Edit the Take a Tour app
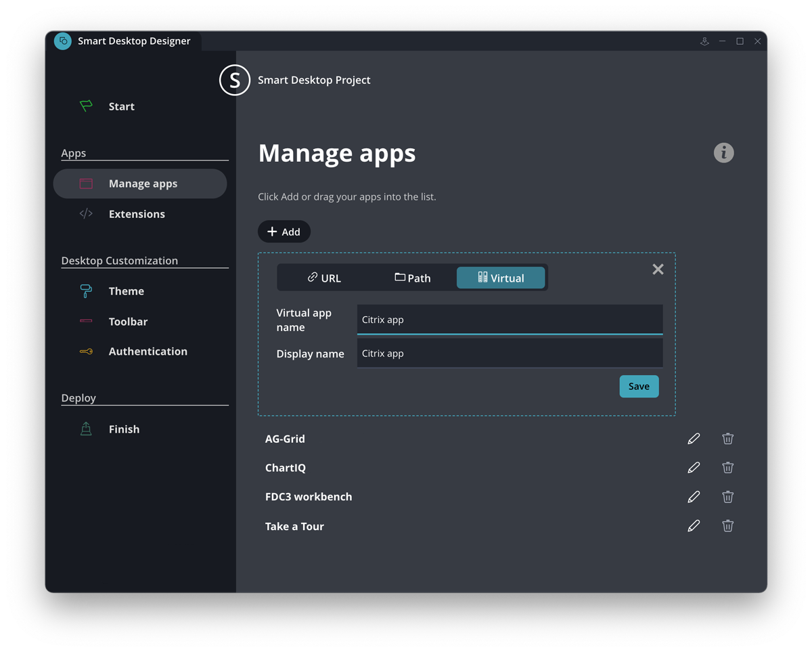Viewport: 812px width, 652px height. pyautogui.click(x=694, y=526)
